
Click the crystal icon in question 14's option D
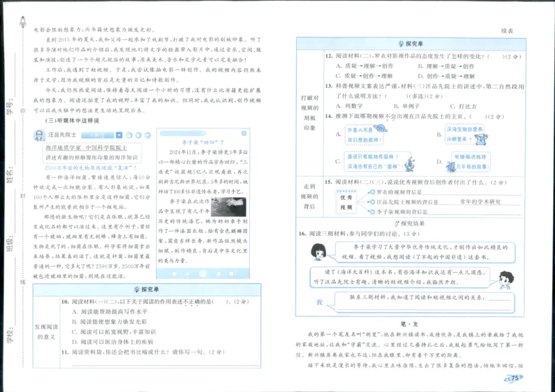450,167
